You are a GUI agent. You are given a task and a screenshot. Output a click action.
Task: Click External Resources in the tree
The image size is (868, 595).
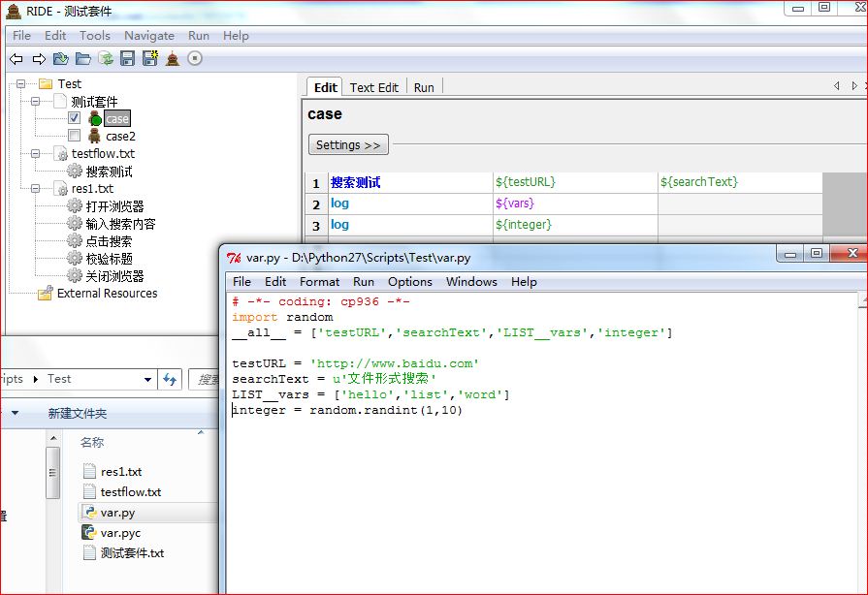coord(107,294)
